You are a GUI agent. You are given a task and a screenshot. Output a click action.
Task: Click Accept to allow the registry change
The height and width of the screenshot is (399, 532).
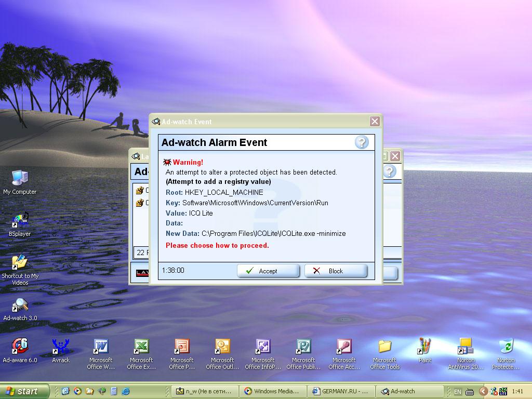tap(268, 271)
